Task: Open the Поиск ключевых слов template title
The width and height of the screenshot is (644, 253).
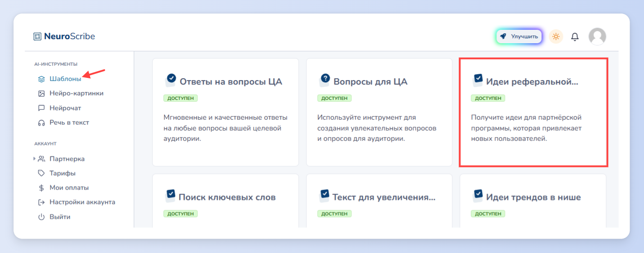Action: click(x=227, y=197)
